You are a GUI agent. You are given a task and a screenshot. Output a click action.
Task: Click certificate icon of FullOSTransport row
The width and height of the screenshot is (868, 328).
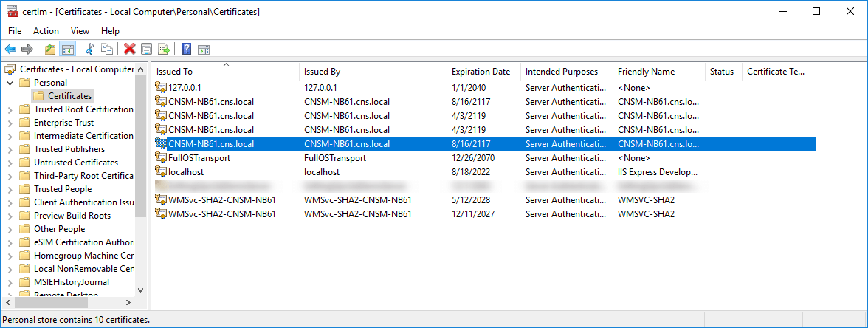(x=161, y=158)
